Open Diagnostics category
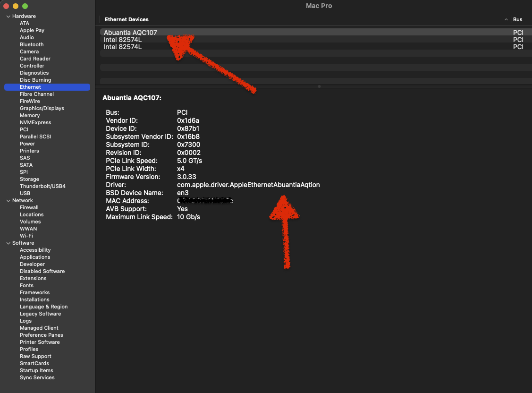This screenshot has width=532, height=393. 34,73
